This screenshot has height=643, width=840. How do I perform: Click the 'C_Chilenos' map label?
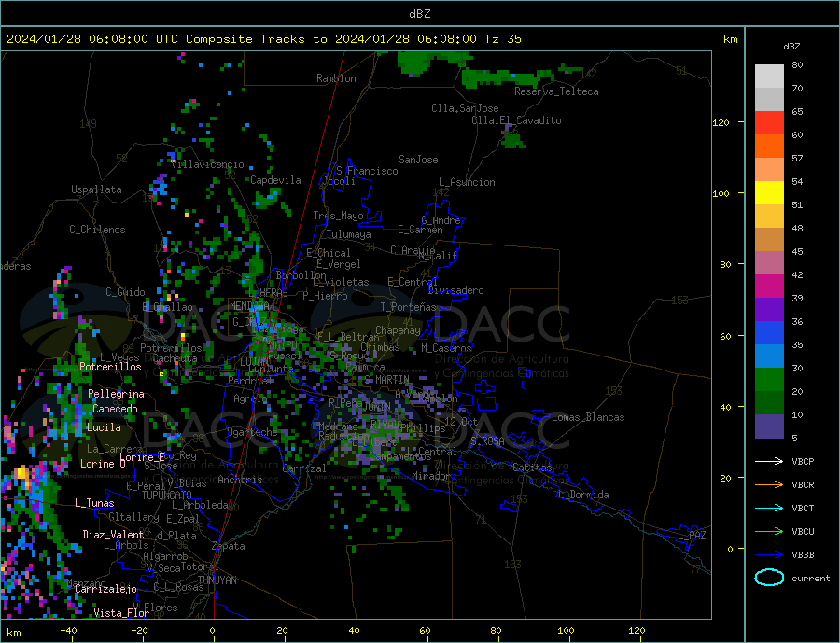(97, 230)
